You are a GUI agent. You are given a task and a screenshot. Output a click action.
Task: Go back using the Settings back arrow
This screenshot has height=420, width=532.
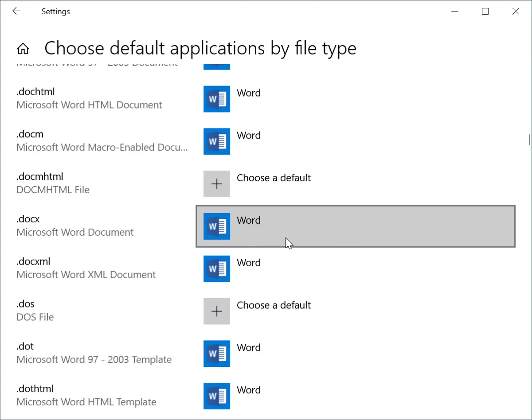point(16,12)
